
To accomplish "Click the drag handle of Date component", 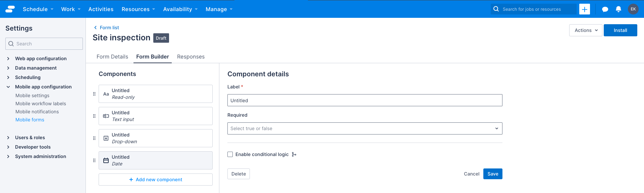I will coord(94,160).
